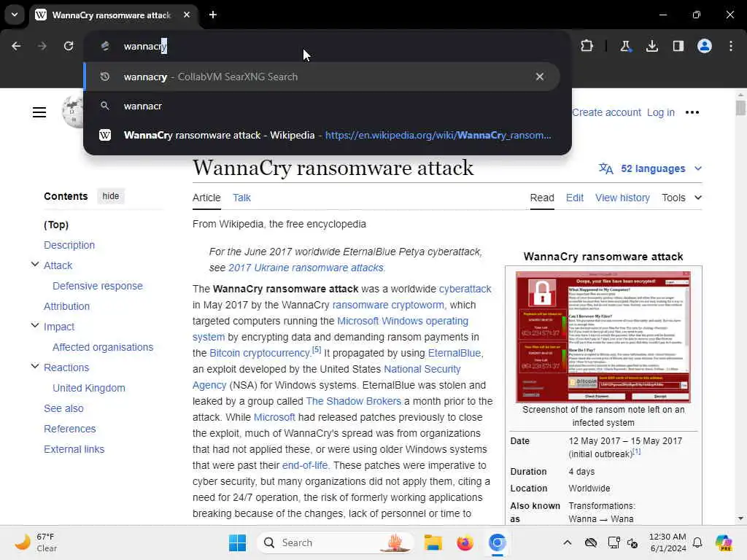Open the Downloads icon in toolbar
Viewport: 747px width, 560px height.
pos(651,46)
